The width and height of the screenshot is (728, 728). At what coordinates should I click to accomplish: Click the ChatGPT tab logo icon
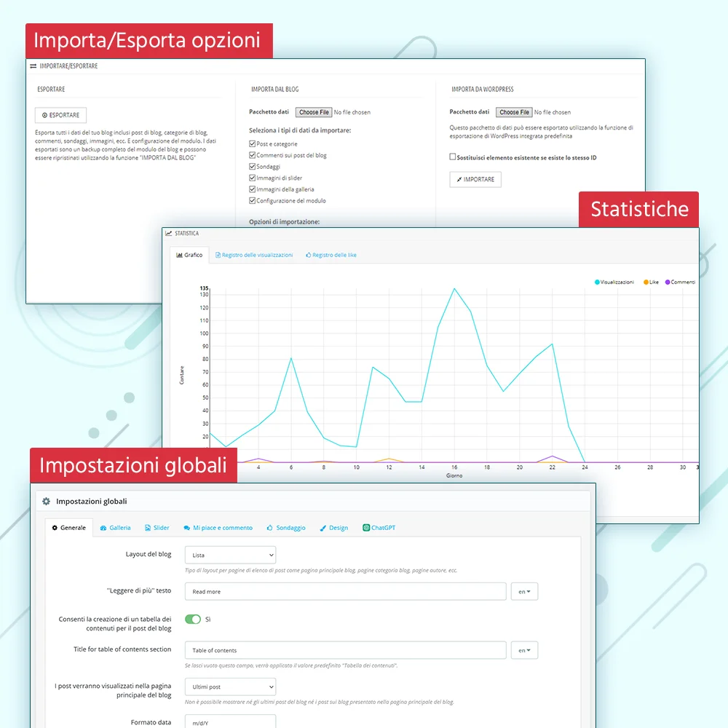(x=366, y=528)
